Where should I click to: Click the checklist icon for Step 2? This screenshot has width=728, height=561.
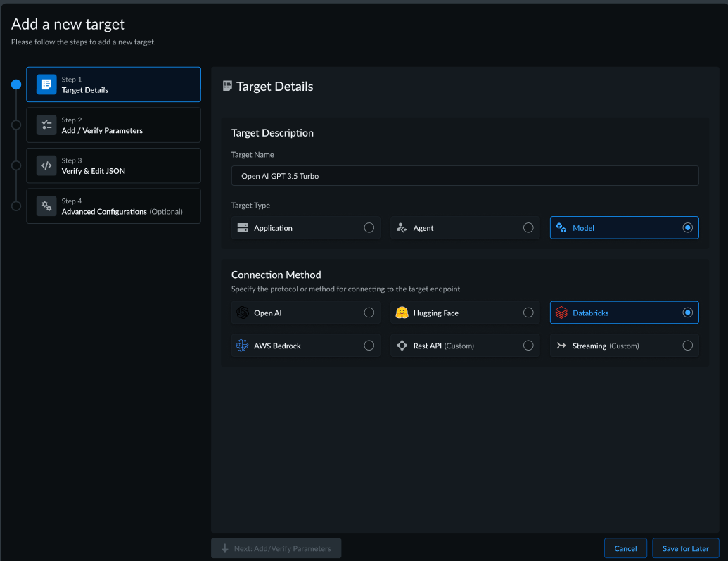coord(46,125)
